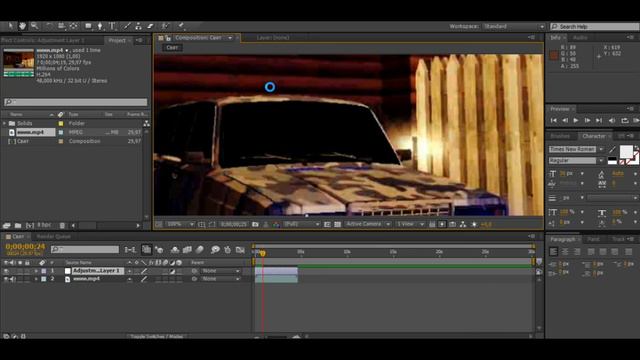Viewport: 640px width, 360px height.
Task: Click reset exposure icon in viewer footer
Action: coord(474,224)
